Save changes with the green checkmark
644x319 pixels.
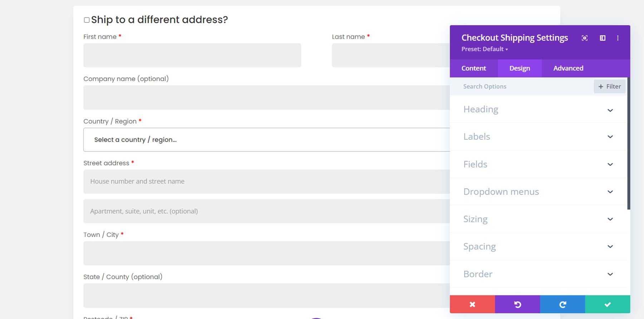pos(608,304)
